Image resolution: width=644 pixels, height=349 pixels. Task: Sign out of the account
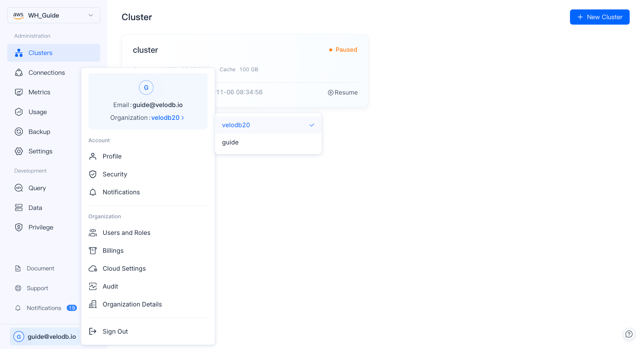click(115, 331)
